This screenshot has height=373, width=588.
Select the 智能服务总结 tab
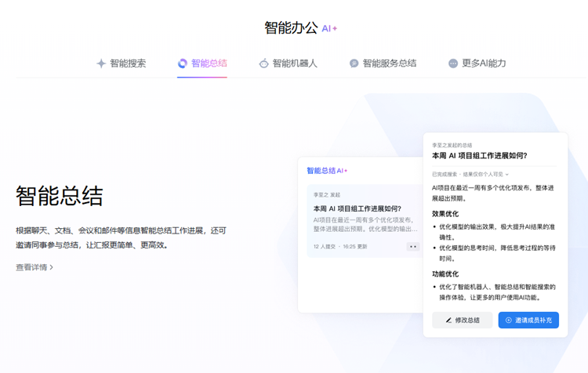click(x=389, y=63)
